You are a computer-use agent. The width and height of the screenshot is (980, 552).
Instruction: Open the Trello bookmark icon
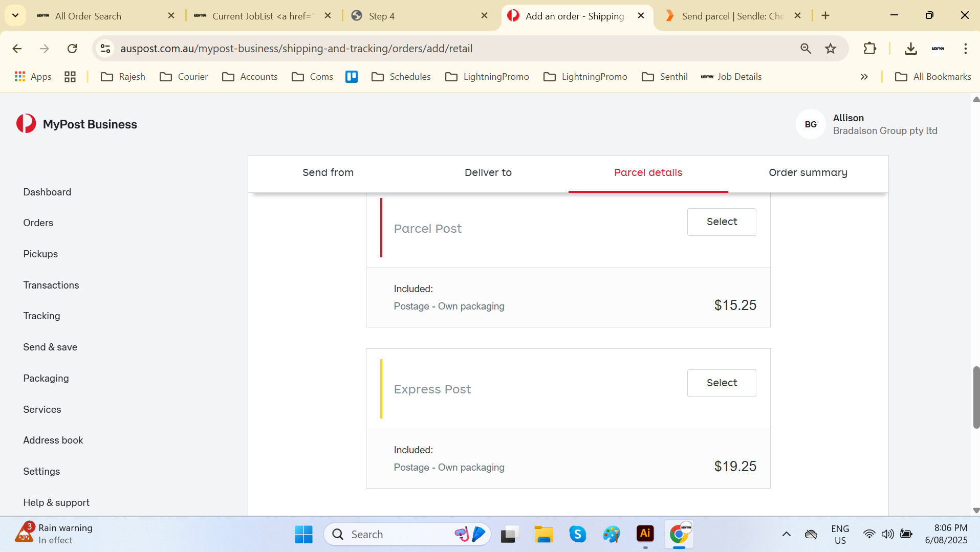352,77
